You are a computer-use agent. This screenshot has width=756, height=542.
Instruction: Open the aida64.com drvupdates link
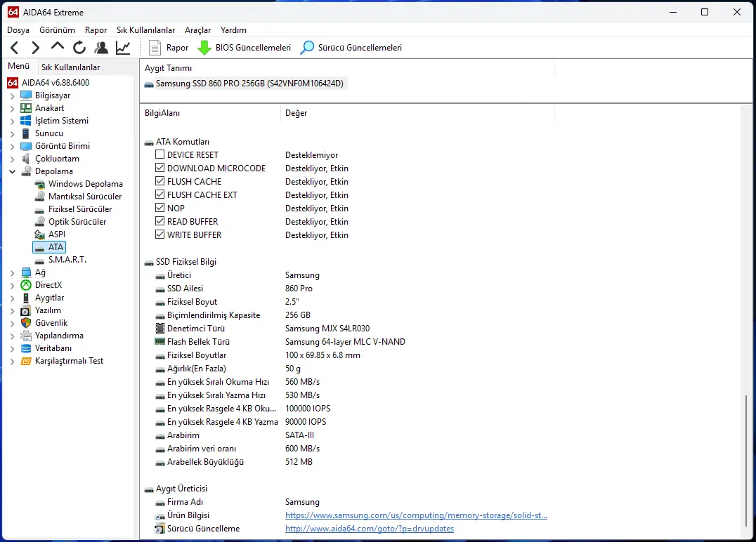370,529
